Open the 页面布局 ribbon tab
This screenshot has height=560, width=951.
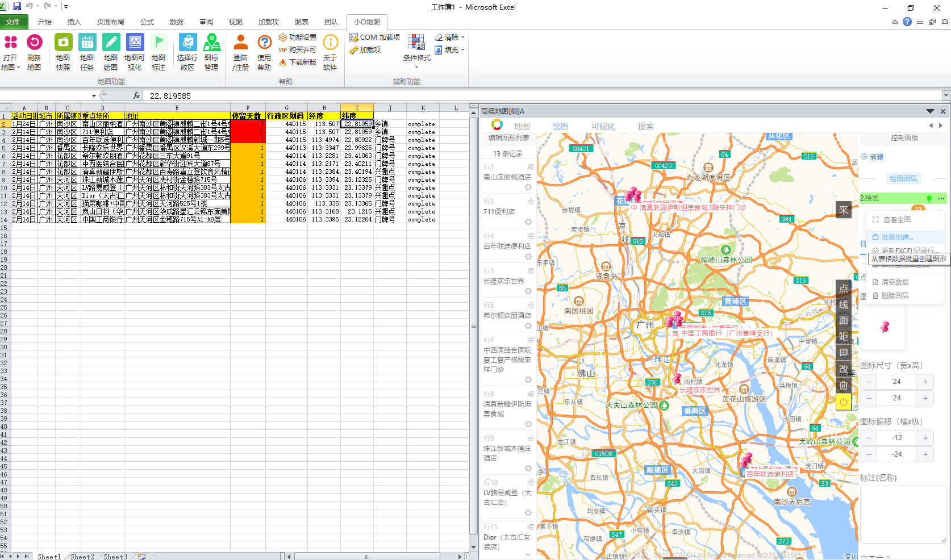tap(110, 22)
